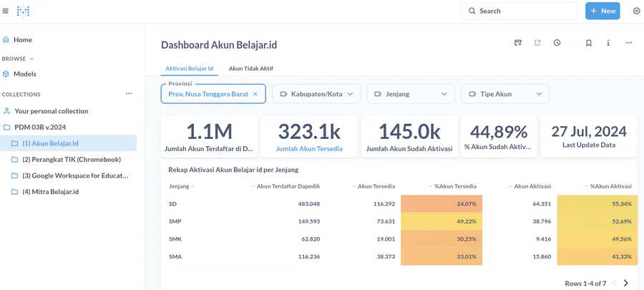Open the settings gear menu
This screenshot has width=644, height=290.
(636, 11)
